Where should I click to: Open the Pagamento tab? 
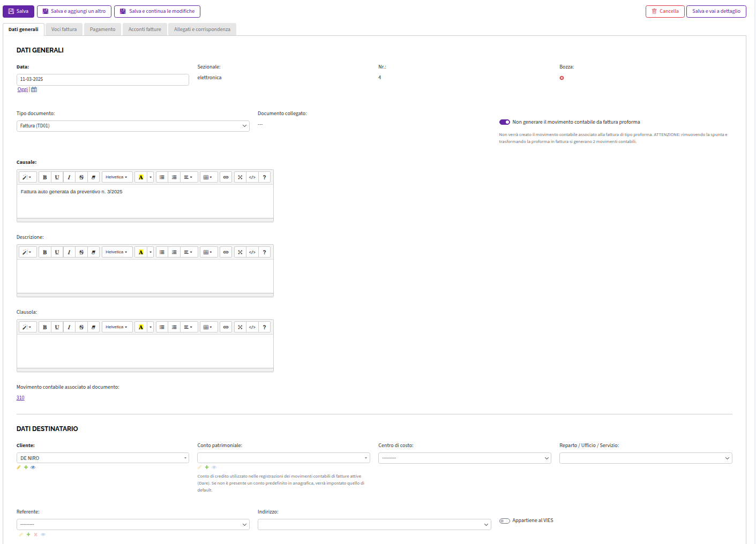pos(102,29)
